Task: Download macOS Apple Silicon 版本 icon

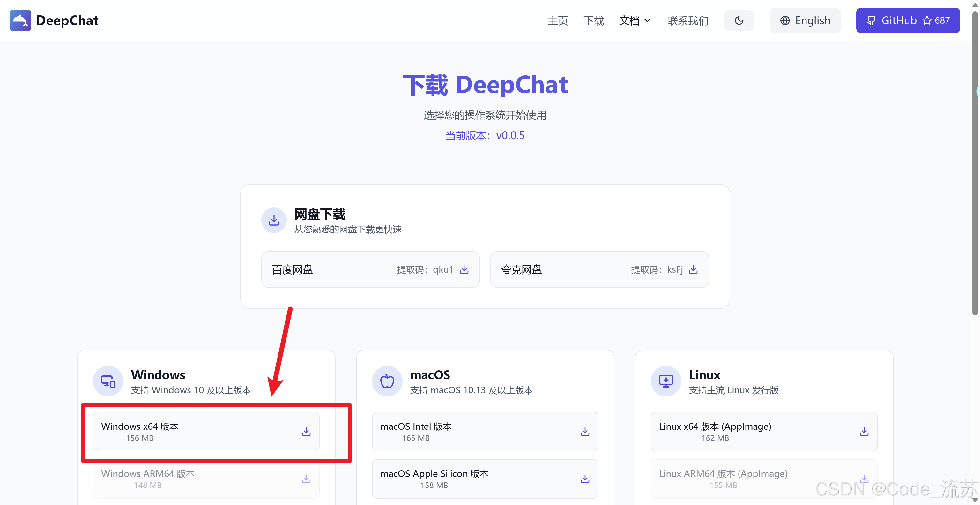Action: (x=585, y=479)
